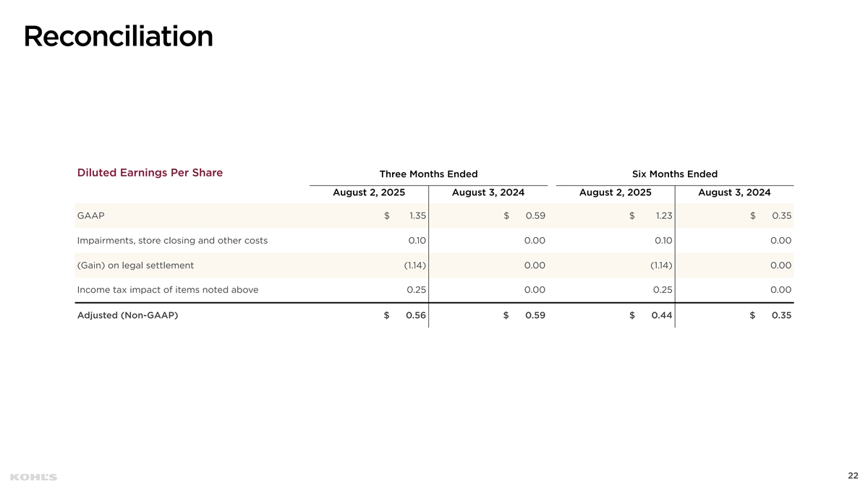Select the adjusted value 0.56
The height and width of the screenshot is (488, 868).
click(x=416, y=315)
